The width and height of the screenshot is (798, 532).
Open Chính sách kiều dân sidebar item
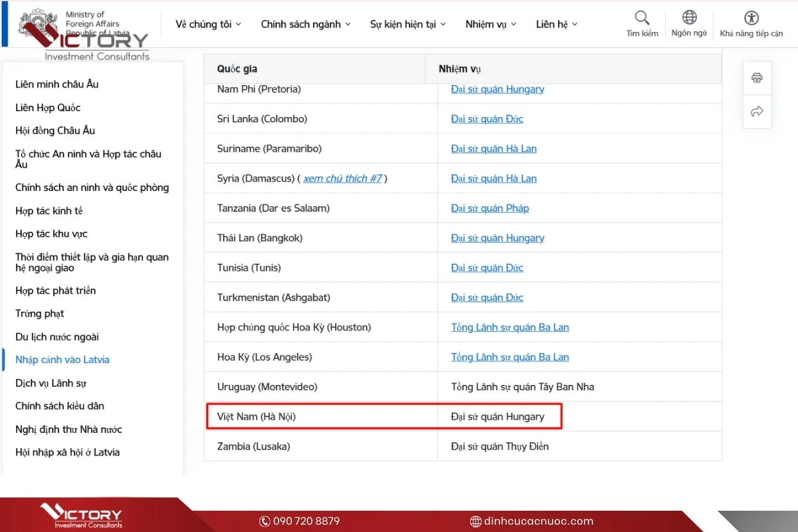[x=60, y=406]
